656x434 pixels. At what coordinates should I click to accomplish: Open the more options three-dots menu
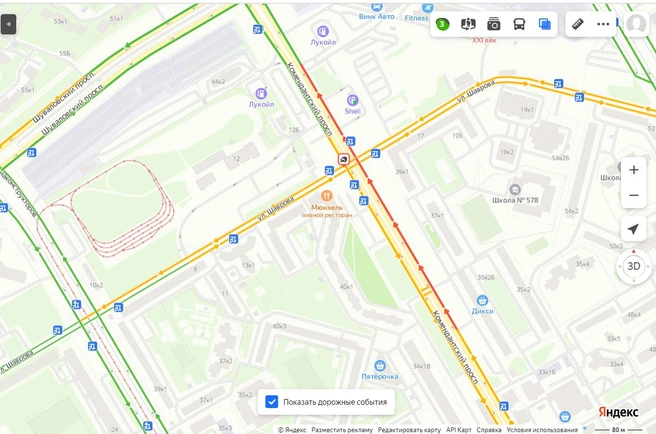603,24
